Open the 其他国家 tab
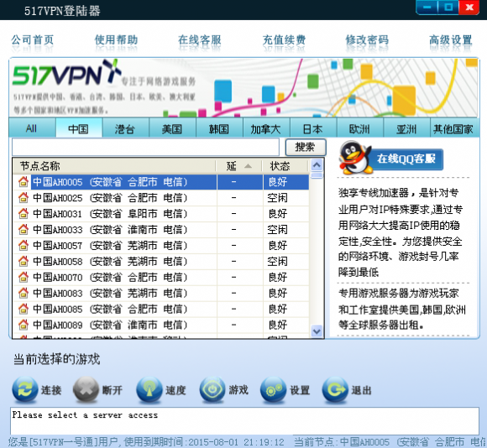Image resolution: width=487 pixels, height=448 pixels. (x=453, y=128)
